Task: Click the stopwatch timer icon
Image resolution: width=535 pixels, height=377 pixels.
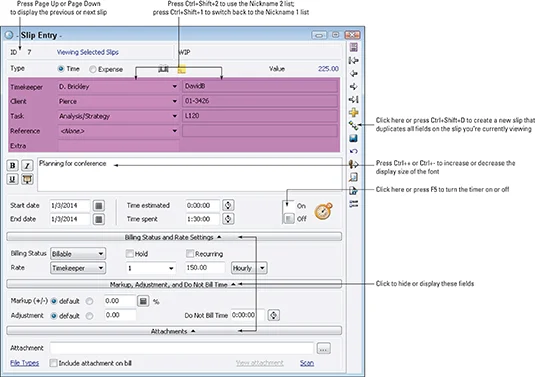Action: tap(323, 211)
